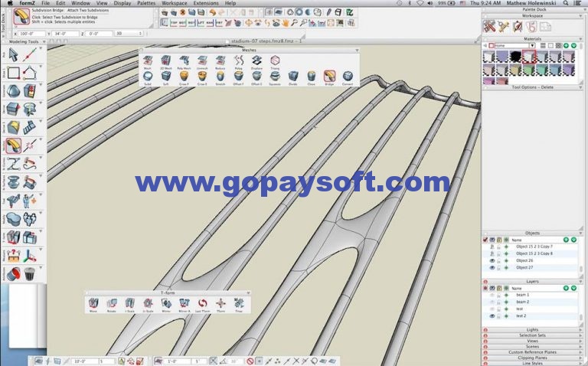The image size is (588, 366).
Task: Open the material name dropdown
Action: (x=532, y=45)
